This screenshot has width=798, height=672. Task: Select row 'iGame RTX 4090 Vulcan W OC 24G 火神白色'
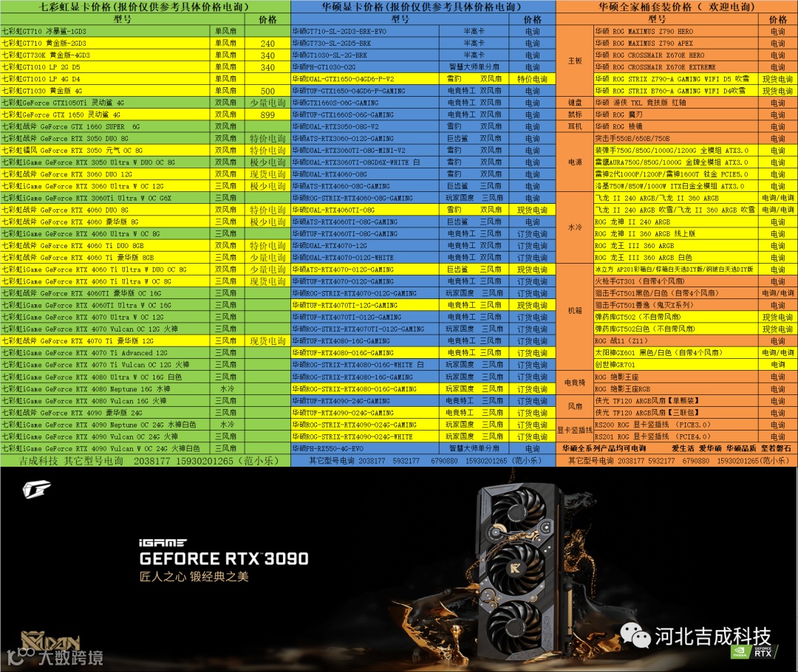(x=146, y=448)
